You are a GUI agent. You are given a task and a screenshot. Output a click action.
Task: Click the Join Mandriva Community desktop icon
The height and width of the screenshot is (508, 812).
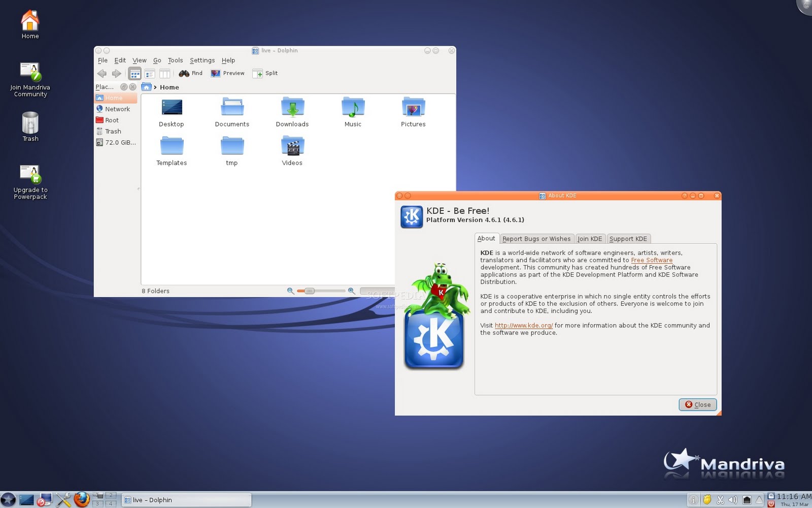30,80
